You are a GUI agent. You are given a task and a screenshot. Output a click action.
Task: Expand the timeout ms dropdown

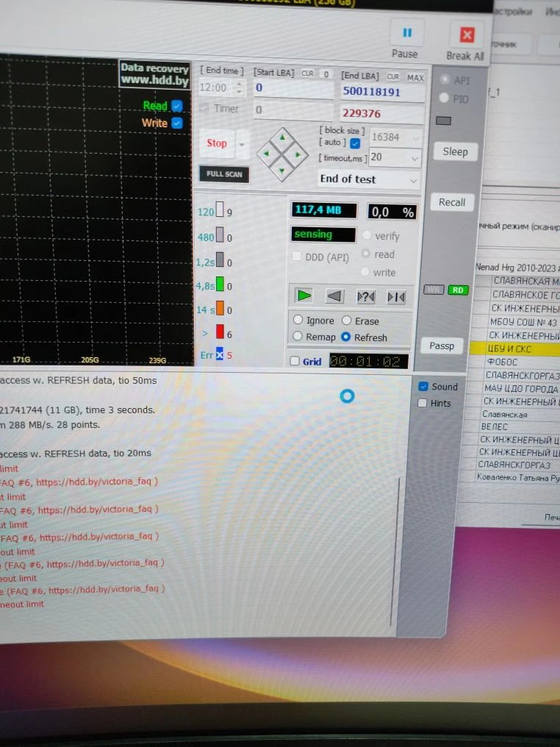click(x=415, y=158)
